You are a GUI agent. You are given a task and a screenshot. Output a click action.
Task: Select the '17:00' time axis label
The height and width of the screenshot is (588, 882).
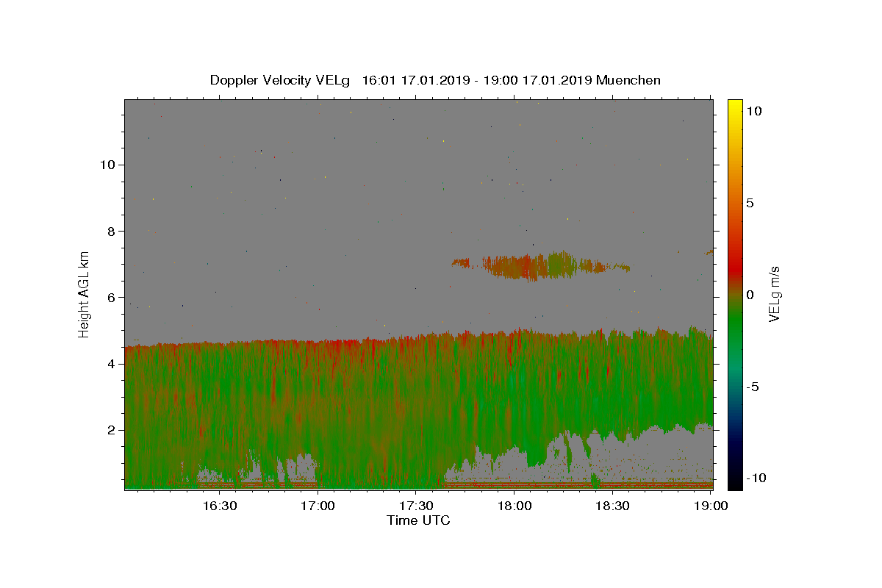(318, 506)
